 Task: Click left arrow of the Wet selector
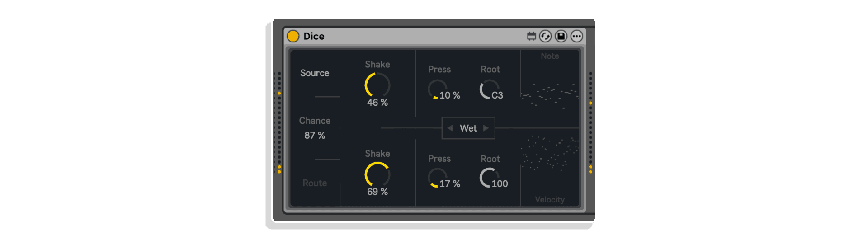[x=450, y=128]
